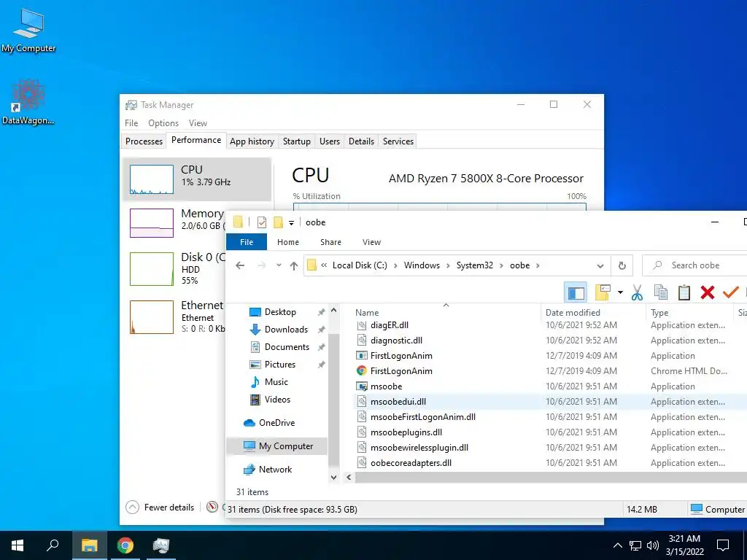Open the File tab in Explorer
The width and height of the screenshot is (747, 560).
(247, 242)
